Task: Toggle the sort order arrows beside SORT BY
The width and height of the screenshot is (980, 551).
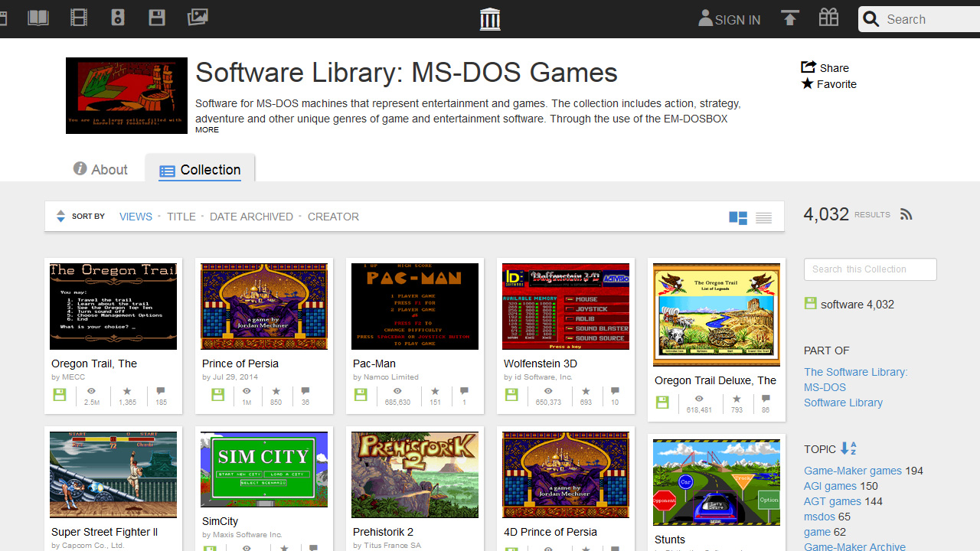Action: [x=60, y=217]
